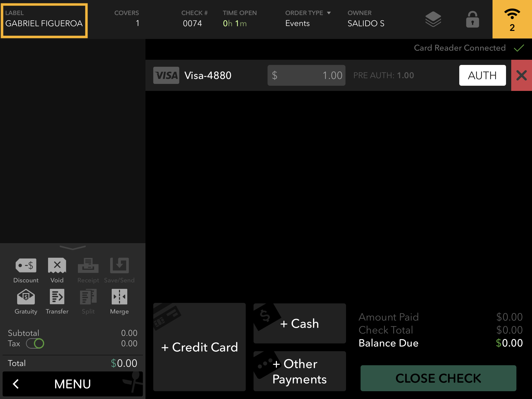This screenshot has height=399, width=532.
Task: Open the stacked layers icon
Action: [x=433, y=19]
